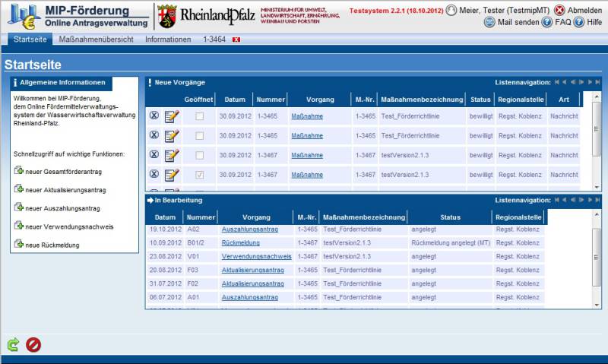
Task: Open the Maßnahmenübersicht tab
Action: 96,40
